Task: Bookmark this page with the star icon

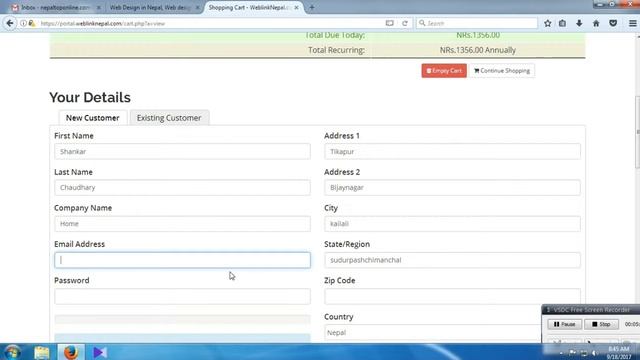Action: (x=547, y=23)
